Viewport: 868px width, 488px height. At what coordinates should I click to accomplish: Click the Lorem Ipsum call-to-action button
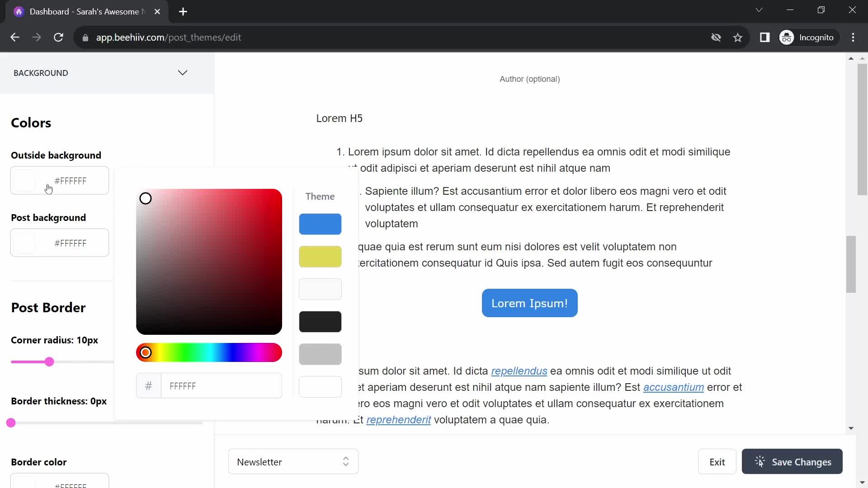[x=530, y=303]
